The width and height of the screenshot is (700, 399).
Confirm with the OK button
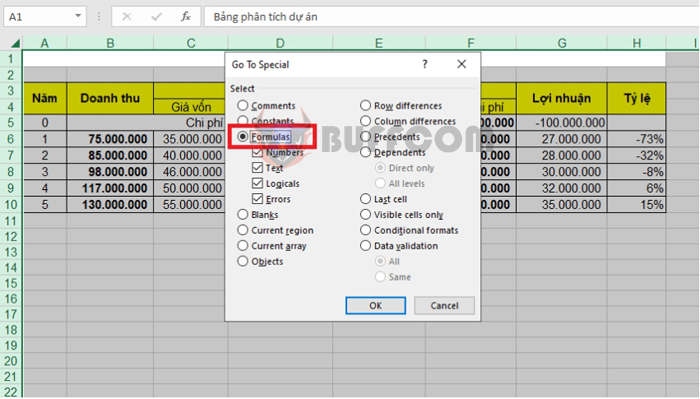click(375, 306)
